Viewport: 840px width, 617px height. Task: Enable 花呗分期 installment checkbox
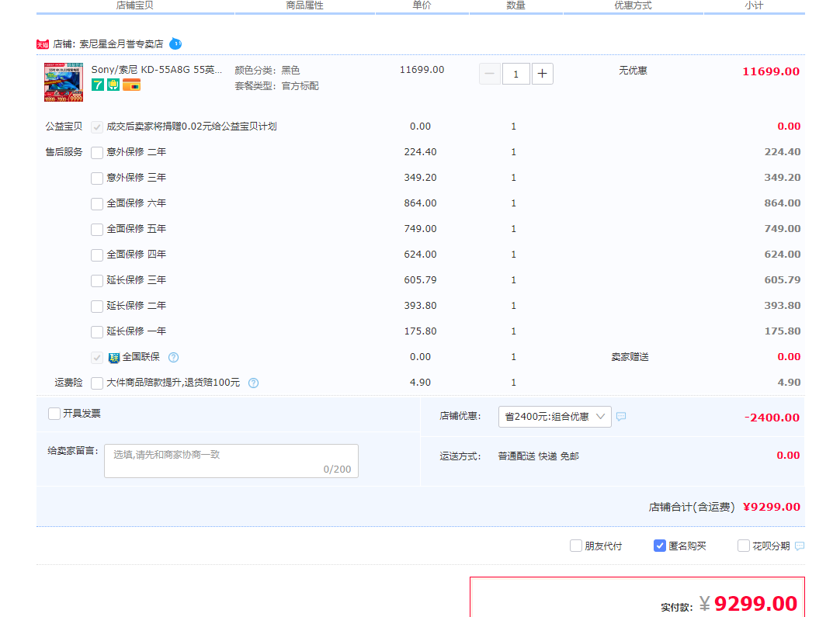coord(744,546)
